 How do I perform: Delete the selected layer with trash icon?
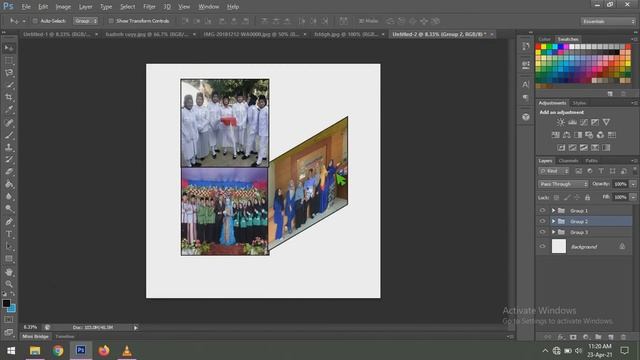tap(623, 337)
